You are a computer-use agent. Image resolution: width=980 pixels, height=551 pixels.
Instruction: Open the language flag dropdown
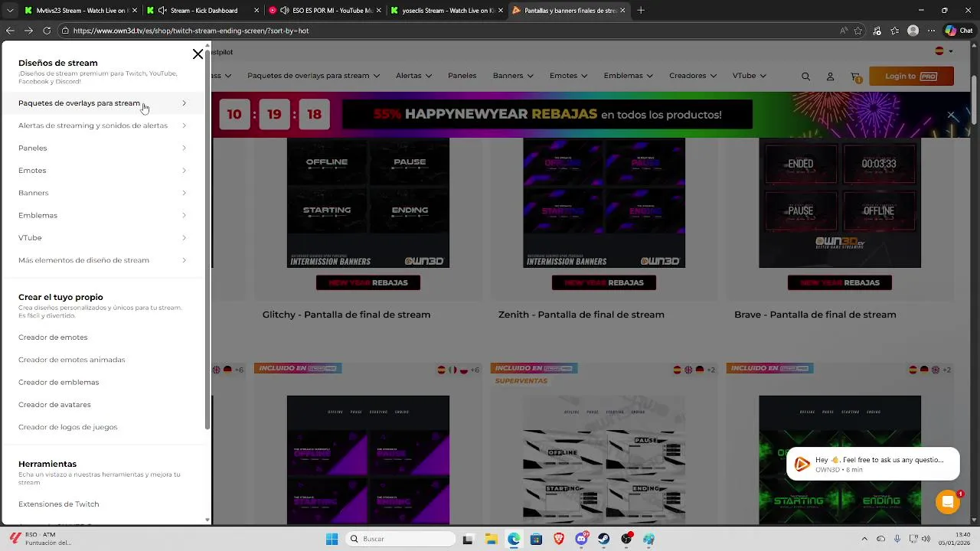943,51
